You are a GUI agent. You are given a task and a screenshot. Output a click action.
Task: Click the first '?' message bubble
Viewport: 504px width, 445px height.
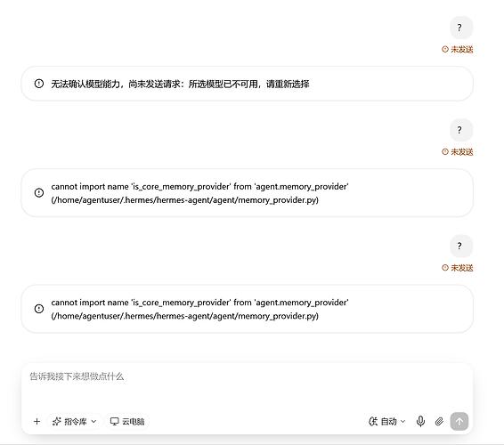[461, 28]
